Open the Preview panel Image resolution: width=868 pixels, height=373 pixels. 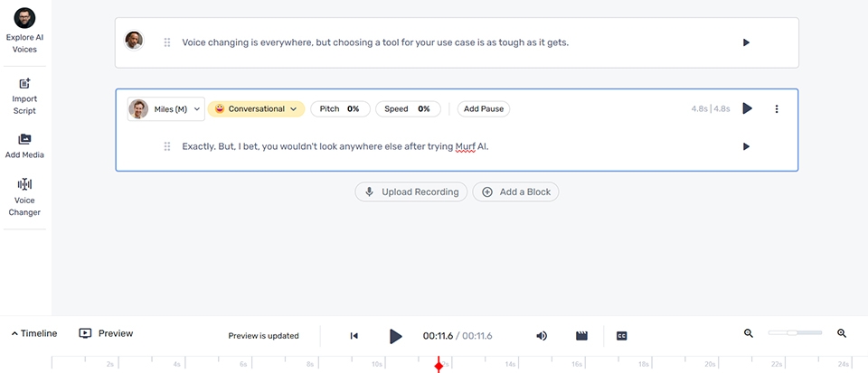click(106, 333)
